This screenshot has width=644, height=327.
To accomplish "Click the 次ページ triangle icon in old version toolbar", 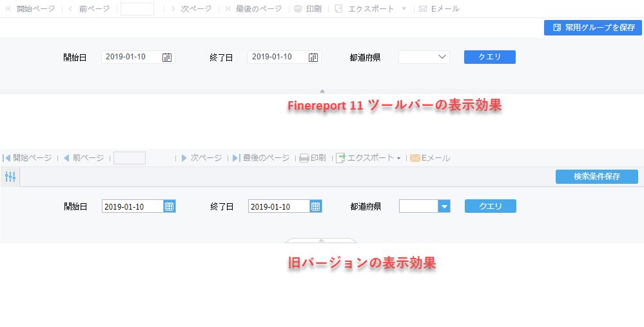I will pyautogui.click(x=184, y=158).
